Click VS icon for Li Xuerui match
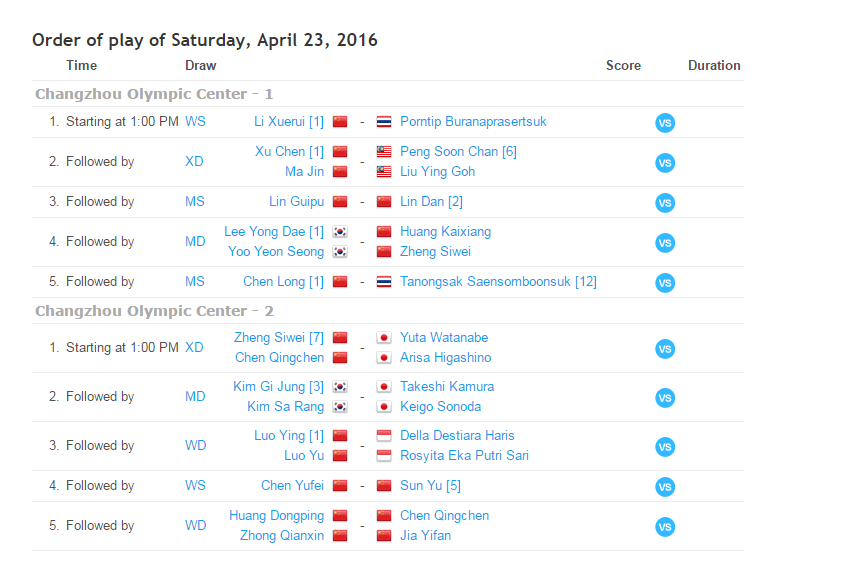The height and width of the screenshot is (575, 852). coord(665,123)
